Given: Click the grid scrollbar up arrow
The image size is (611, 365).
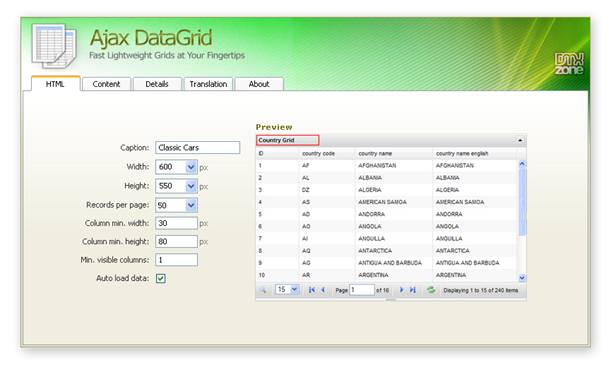Looking at the screenshot, I should tap(522, 164).
